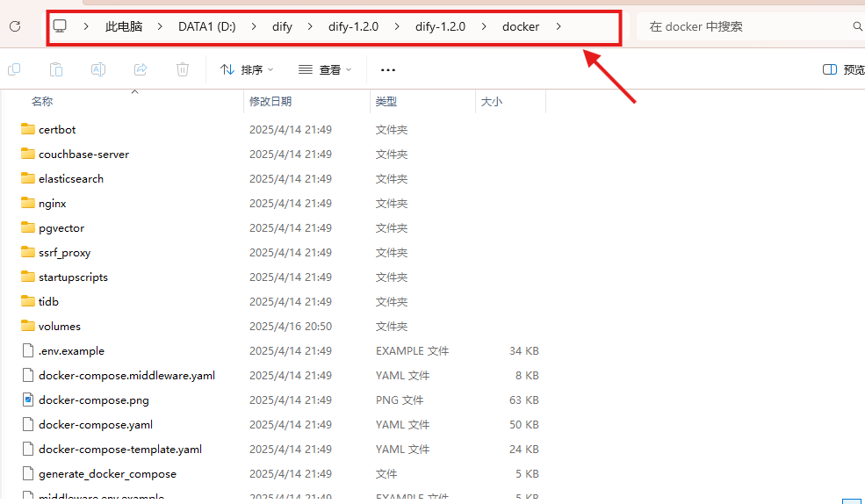865x504 pixels.
Task: Select the docker-compose.yaml file name
Action: [96, 425]
